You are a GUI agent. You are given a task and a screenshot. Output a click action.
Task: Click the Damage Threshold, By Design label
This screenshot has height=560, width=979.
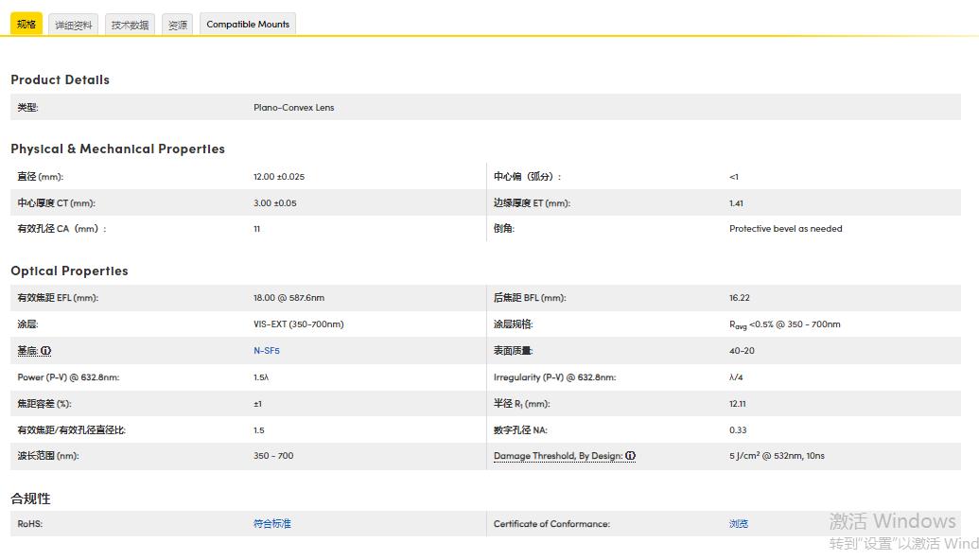(x=557, y=456)
